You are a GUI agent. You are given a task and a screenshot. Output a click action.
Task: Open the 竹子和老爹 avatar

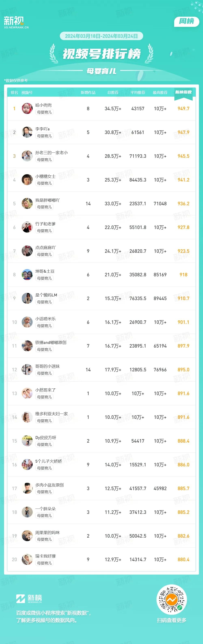pyautogui.click(x=27, y=227)
